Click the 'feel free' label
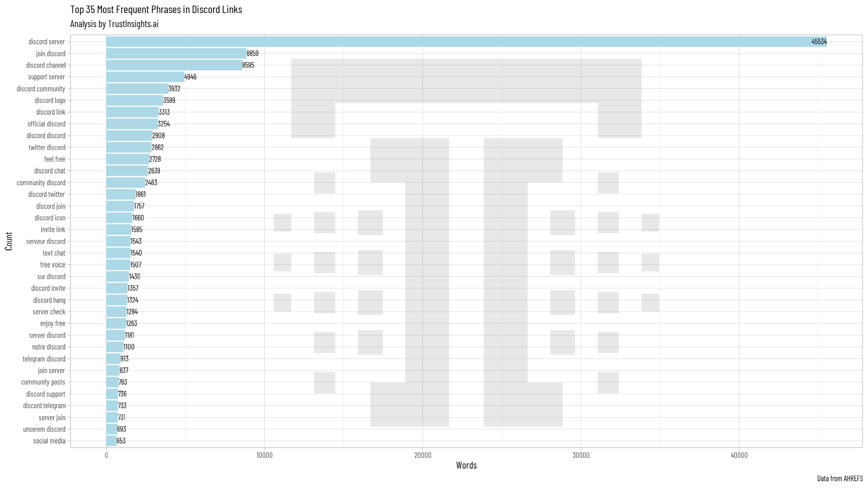The width and height of the screenshot is (868, 488). pyautogui.click(x=55, y=159)
